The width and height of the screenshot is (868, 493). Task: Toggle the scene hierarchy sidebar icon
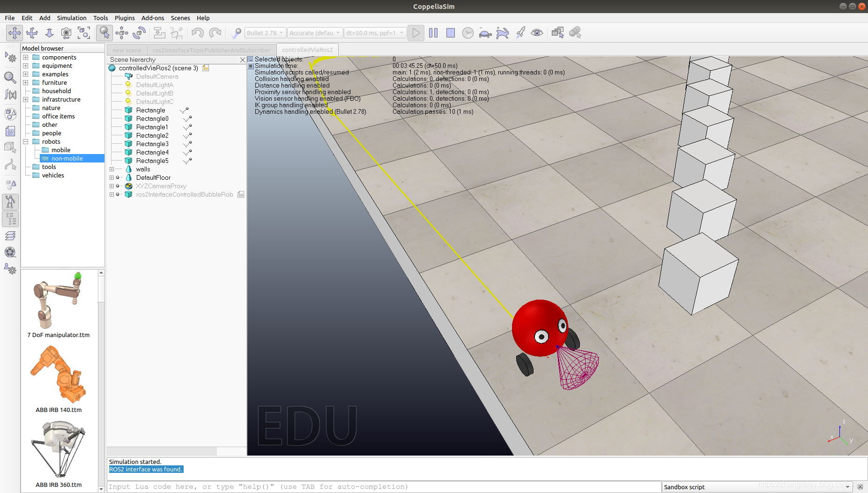coord(10,219)
